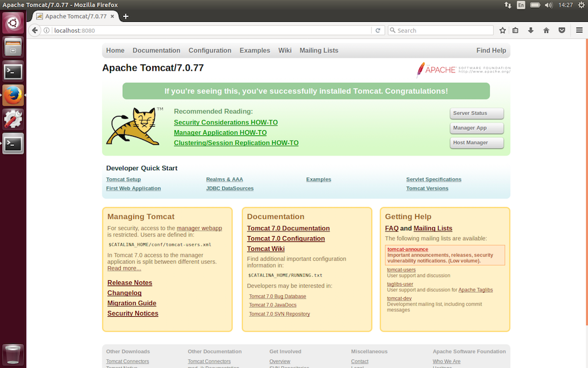Image resolution: width=588 pixels, height=368 pixels.
Task: Select the Apache Tomcat/7.0.77 browser tab
Action: point(76,16)
